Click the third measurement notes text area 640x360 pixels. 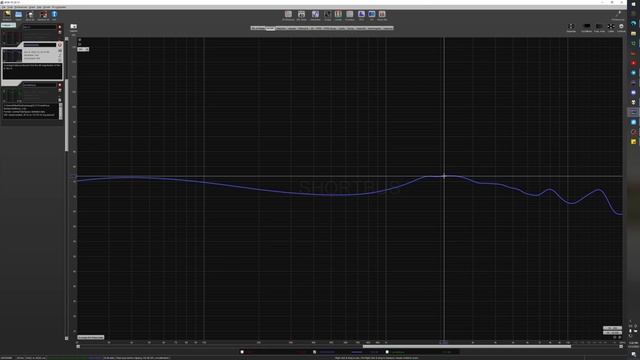31,111
